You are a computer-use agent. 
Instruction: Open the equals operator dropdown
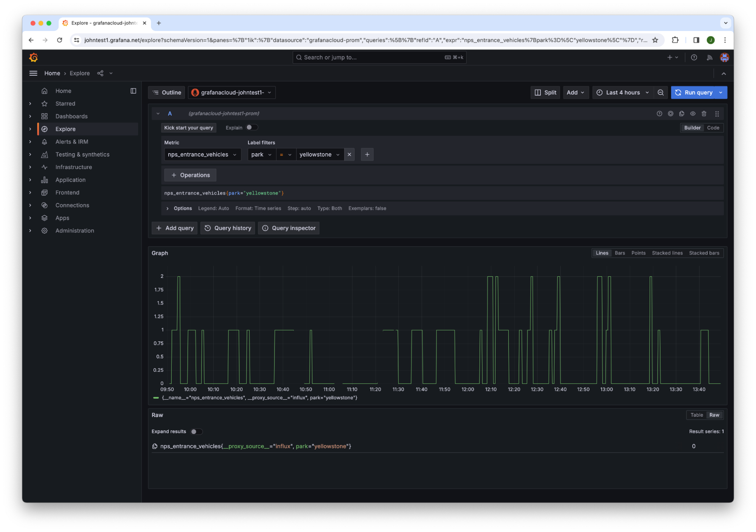click(286, 155)
